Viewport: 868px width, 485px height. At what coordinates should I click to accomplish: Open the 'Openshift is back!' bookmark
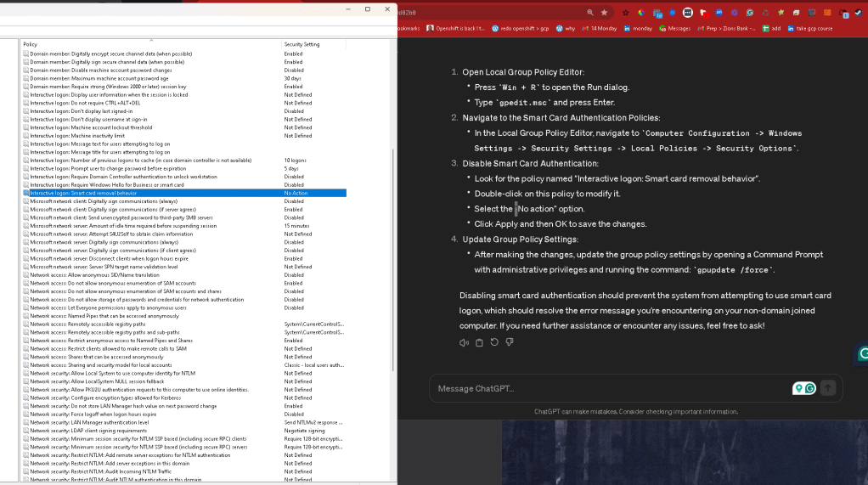[x=455, y=28]
